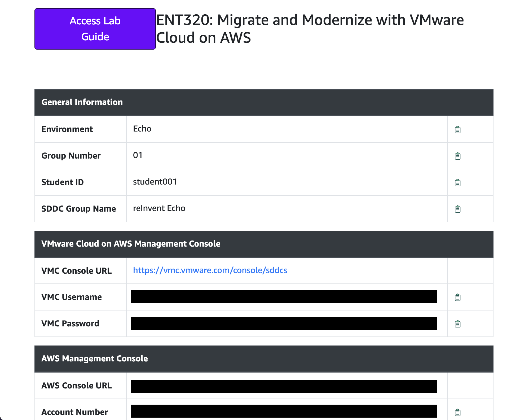Viewport: 511px width, 420px height.
Task: Copy the SDDC Group Name to clipboard
Action: (x=457, y=209)
